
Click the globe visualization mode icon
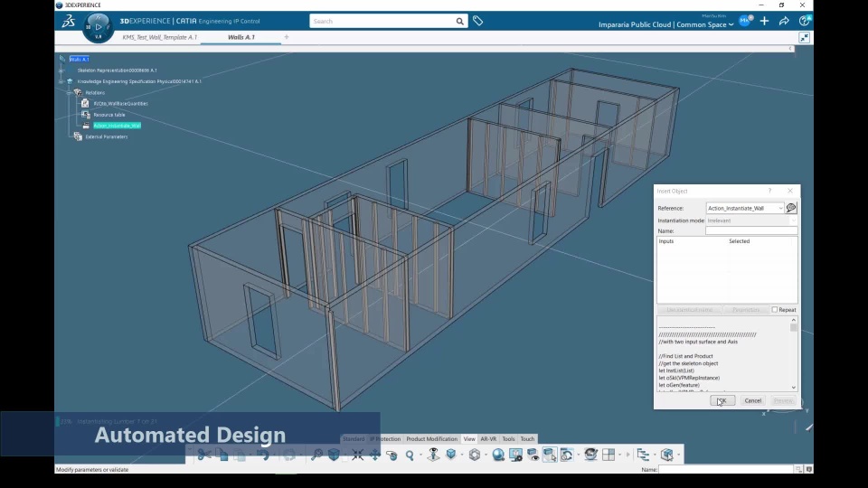pyautogui.click(x=498, y=455)
